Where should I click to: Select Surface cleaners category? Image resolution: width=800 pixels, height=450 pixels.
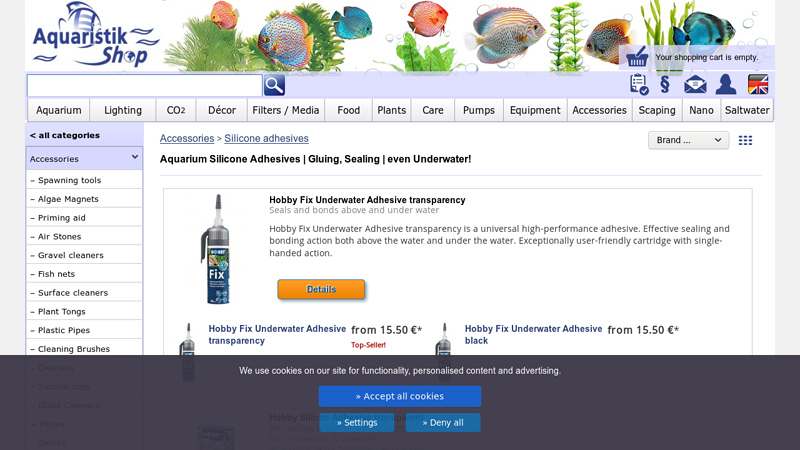pos(84,293)
